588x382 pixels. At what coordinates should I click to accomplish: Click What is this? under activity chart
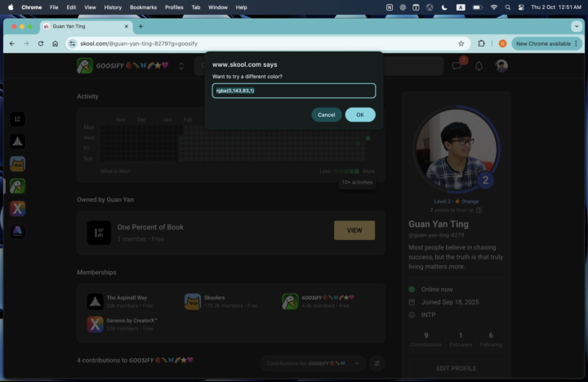(x=115, y=171)
